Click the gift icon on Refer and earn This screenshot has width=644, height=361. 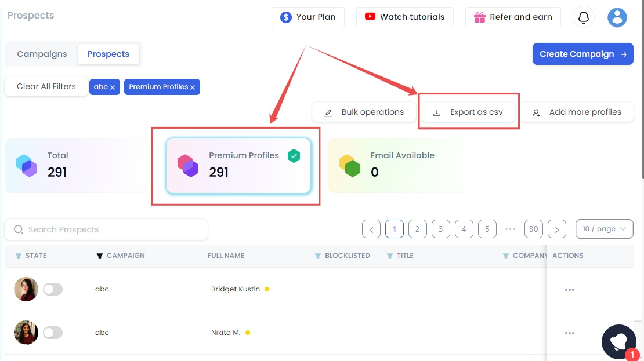coord(480,17)
